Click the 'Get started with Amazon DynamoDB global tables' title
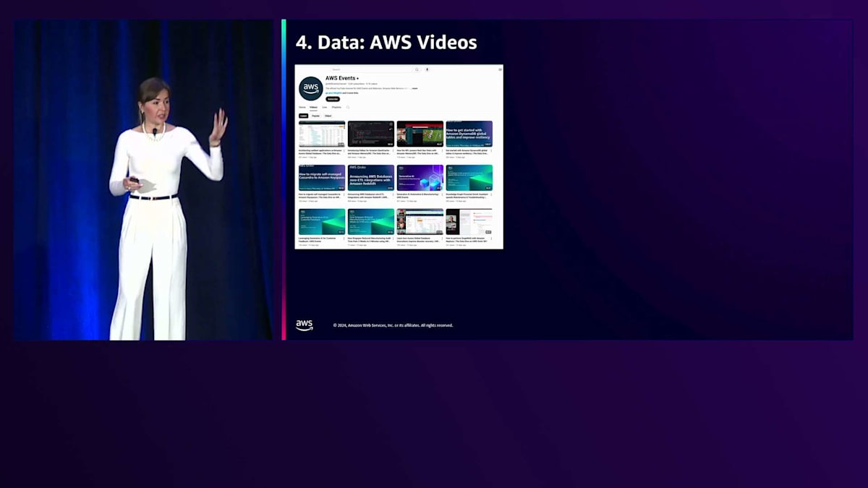This screenshot has width=868, height=488. click(468, 152)
